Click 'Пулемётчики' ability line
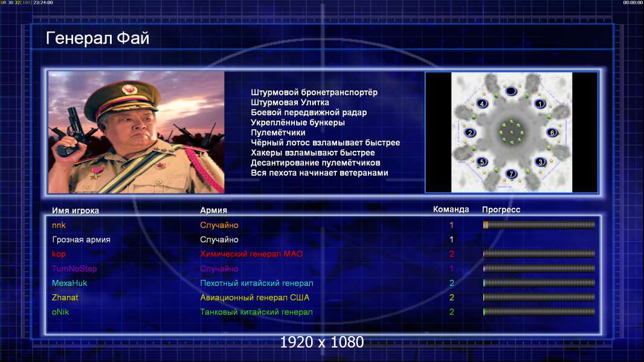Viewport: 644px width, 362px height. click(278, 132)
